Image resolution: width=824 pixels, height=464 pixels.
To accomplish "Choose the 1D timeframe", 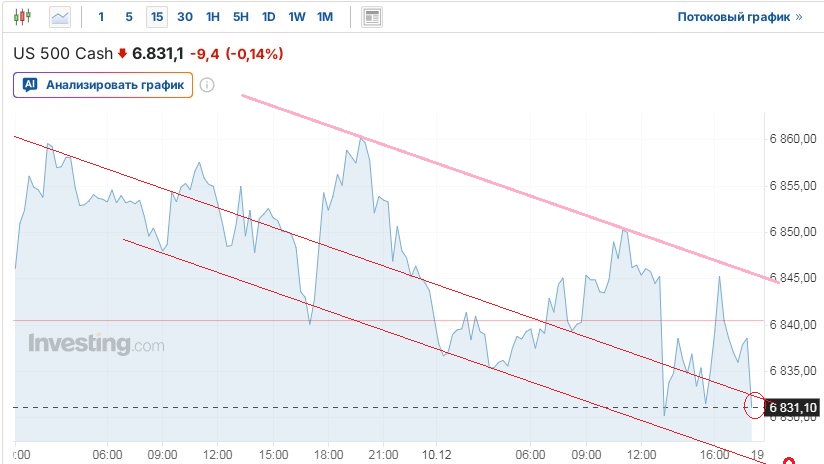I will [x=269, y=17].
